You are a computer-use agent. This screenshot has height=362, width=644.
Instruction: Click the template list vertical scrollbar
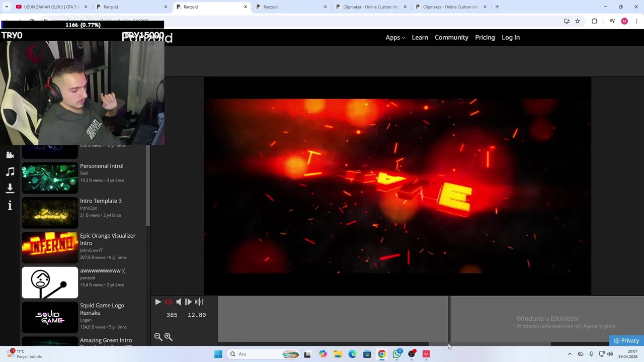coord(147,185)
